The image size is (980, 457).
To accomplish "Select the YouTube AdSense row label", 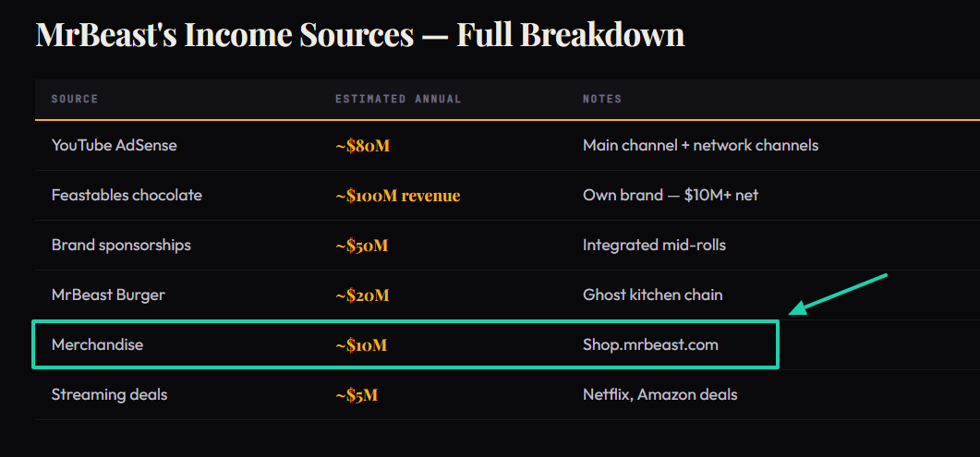I will tap(114, 146).
